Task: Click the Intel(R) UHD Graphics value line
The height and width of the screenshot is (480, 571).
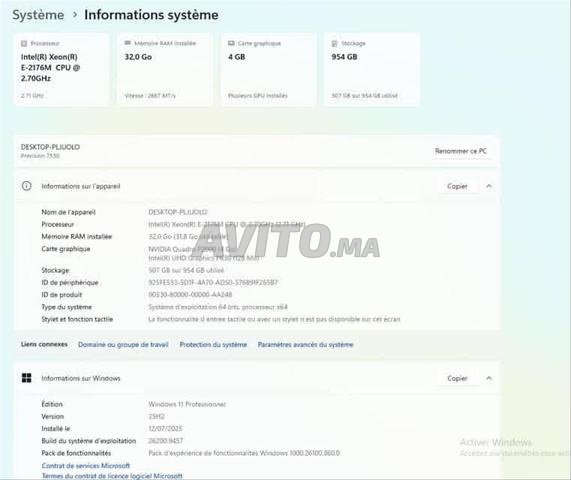Action: (x=204, y=258)
